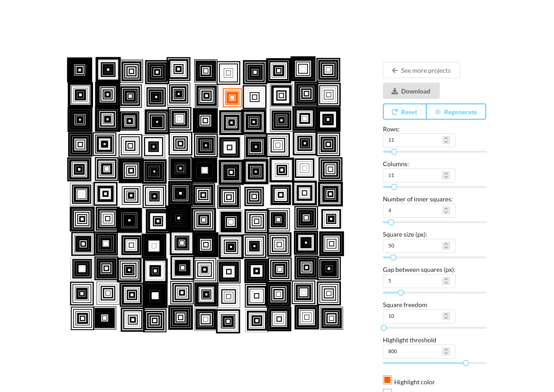Click the Highlight threshold stepper arrows
The image size is (554, 392).
pyautogui.click(x=446, y=351)
